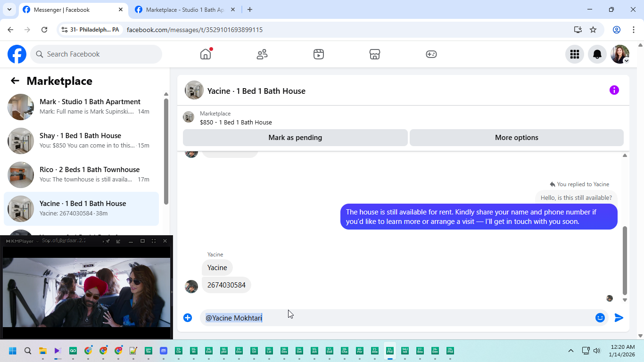Open the Marketplace storefront icon
The height and width of the screenshot is (362, 644).
click(375, 54)
